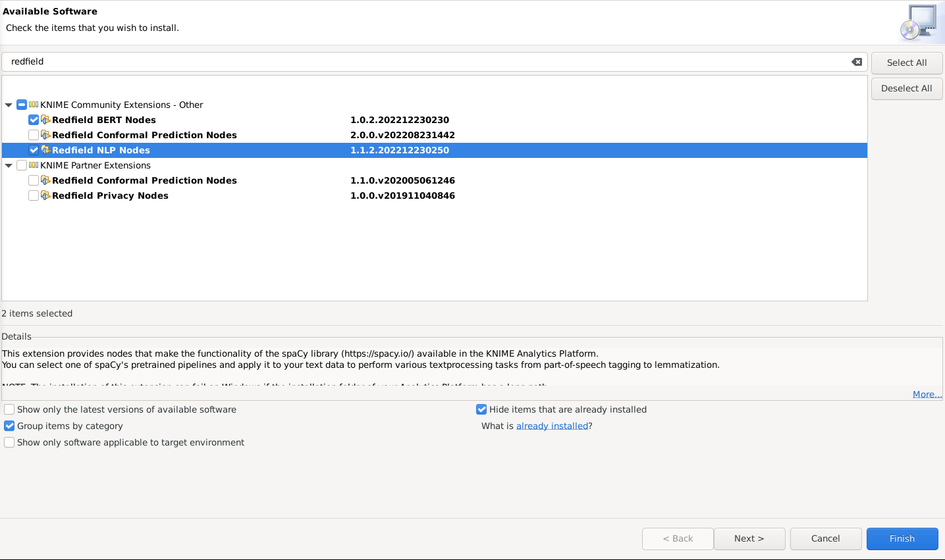
Task: Collapse the KNIME Community Extensions - Other group
Action: pyautogui.click(x=9, y=105)
